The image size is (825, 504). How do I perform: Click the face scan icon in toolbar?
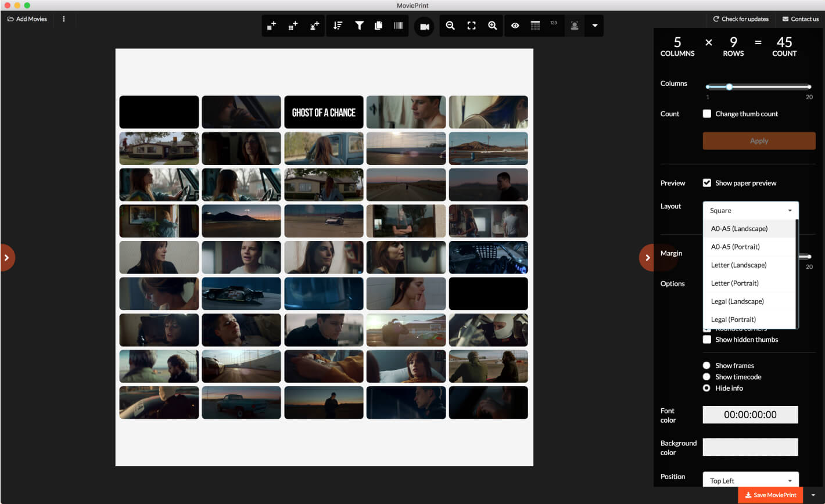(575, 26)
